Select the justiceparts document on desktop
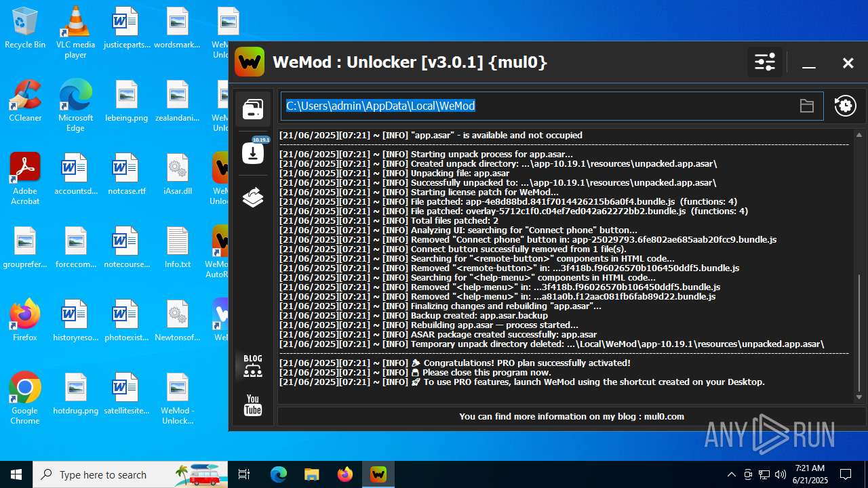The height and width of the screenshot is (488, 868). pyautogui.click(x=126, y=29)
